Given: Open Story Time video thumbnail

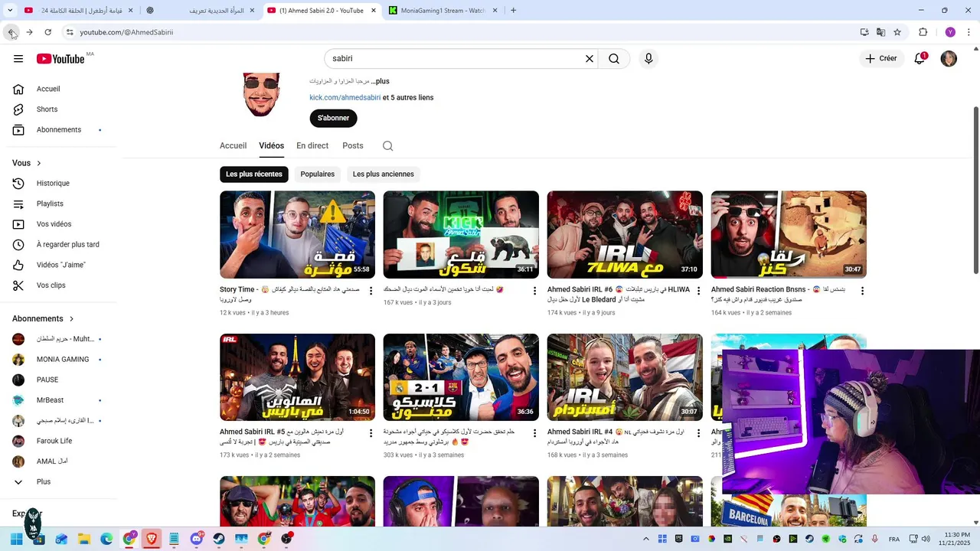Looking at the screenshot, I should pos(297,235).
